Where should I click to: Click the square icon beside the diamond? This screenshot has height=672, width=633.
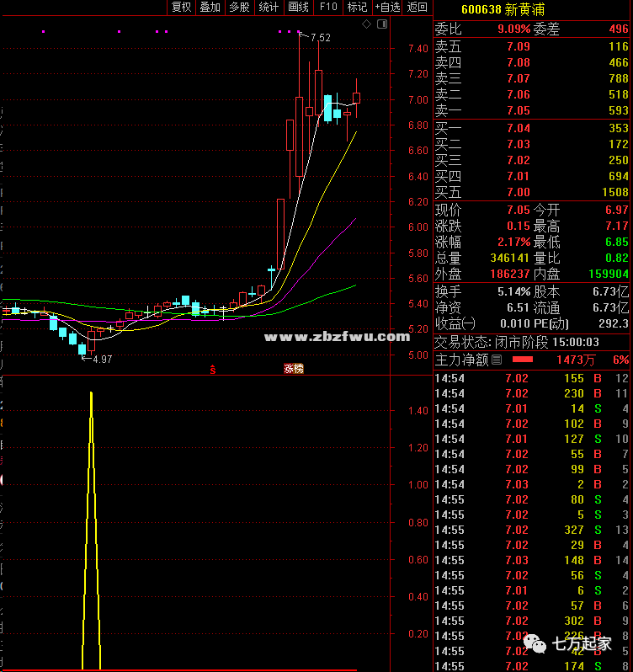[381, 25]
